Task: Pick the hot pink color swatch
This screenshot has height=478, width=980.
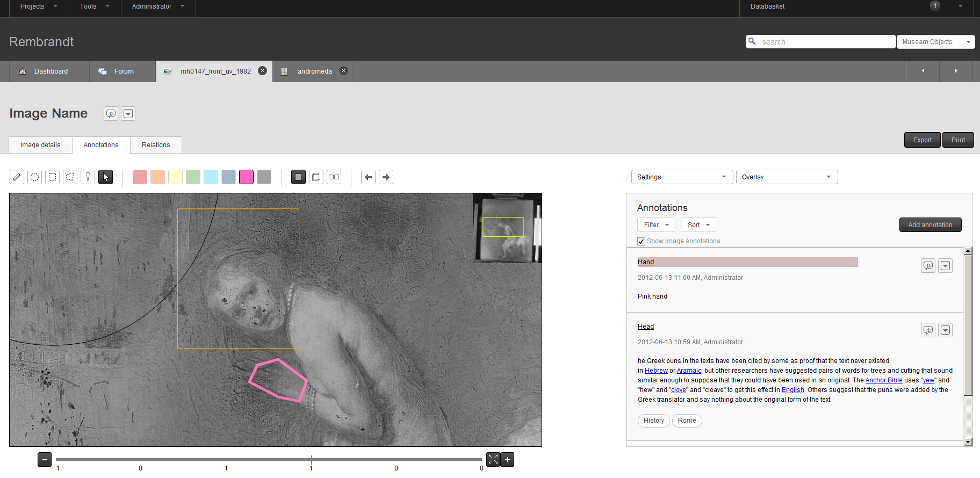Action: (x=246, y=177)
